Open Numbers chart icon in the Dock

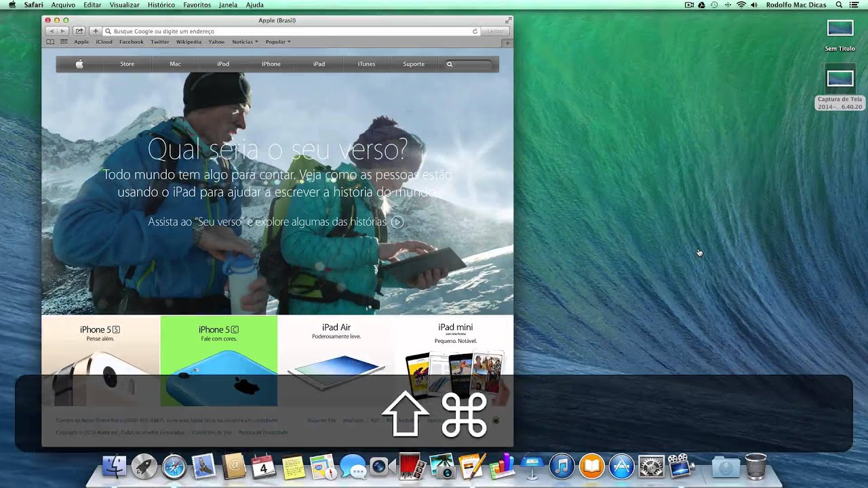[502, 466]
